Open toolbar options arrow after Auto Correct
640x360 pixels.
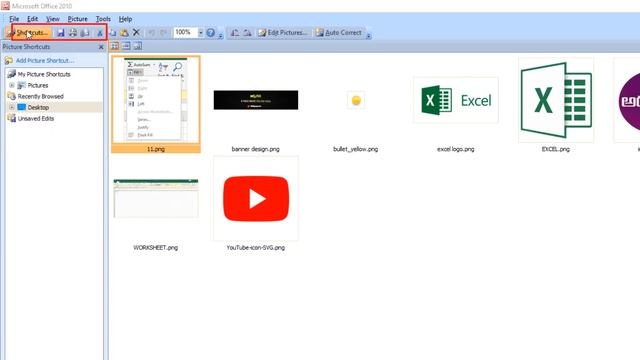click(x=368, y=35)
